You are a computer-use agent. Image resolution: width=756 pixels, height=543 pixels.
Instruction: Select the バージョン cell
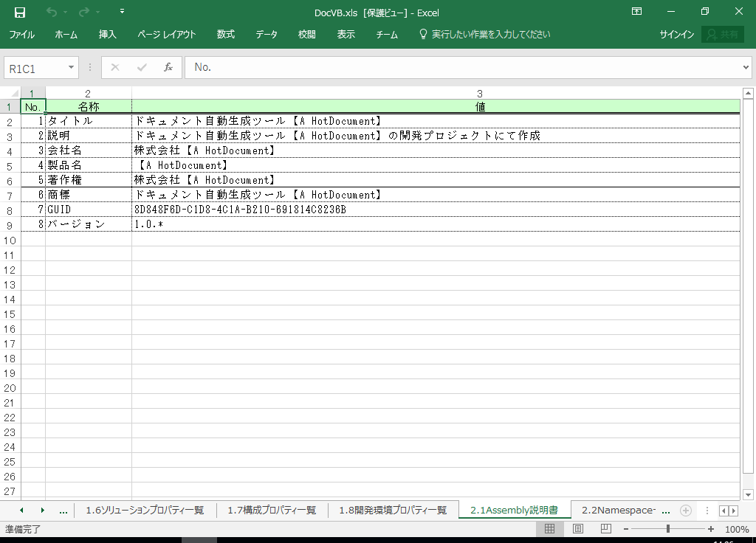[89, 224]
